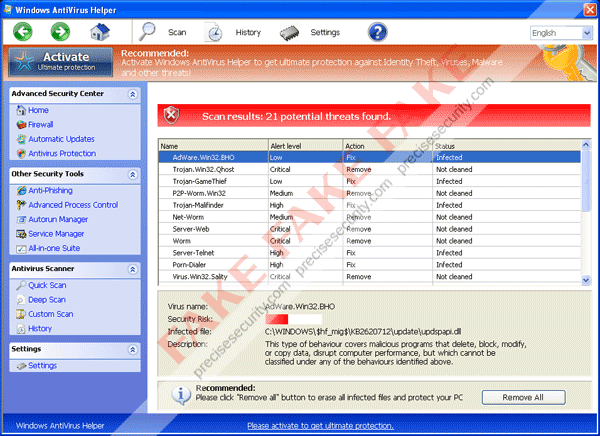Open help via the blue question mark

click(x=377, y=32)
